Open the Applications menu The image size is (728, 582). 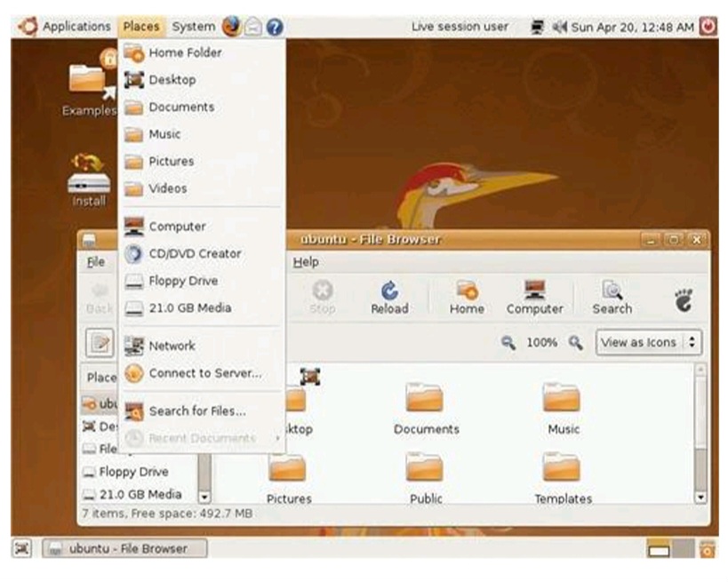[x=76, y=27]
